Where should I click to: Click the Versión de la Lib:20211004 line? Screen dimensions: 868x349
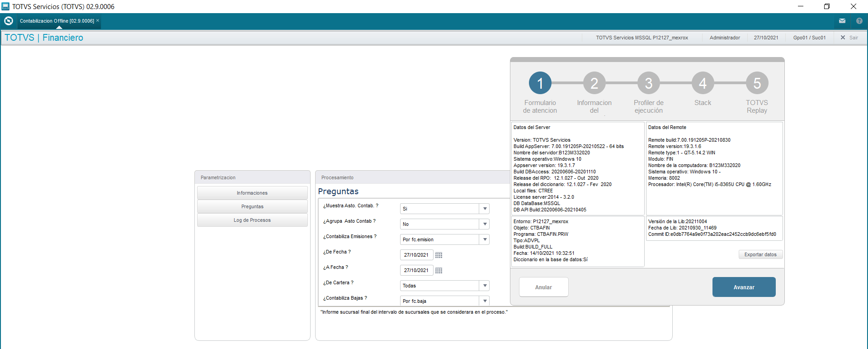(x=677, y=221)
